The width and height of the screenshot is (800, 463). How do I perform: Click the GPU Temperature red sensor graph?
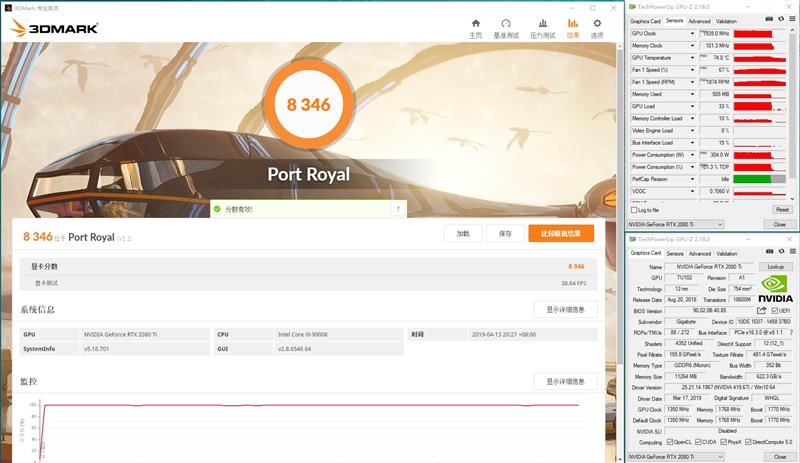[x=760, y=58]
